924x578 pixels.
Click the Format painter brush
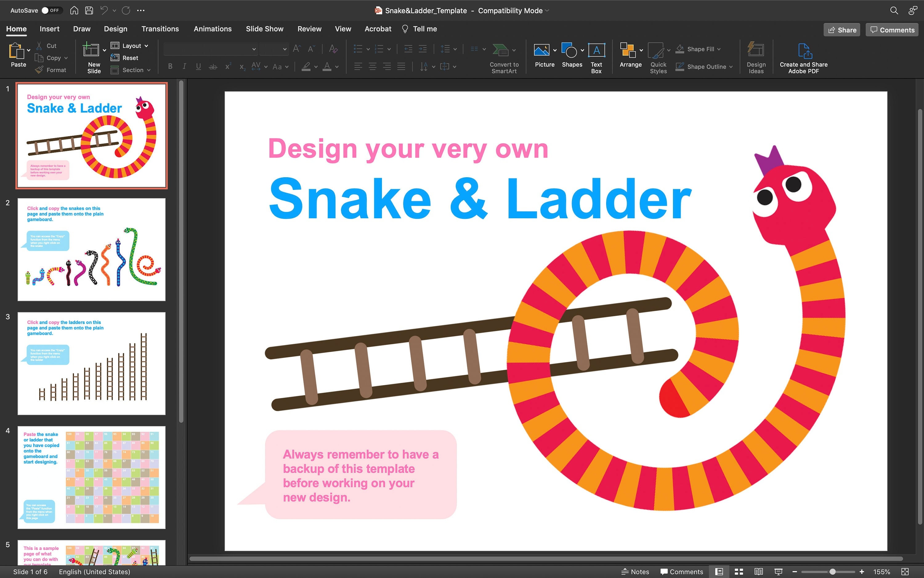point(51,70)
